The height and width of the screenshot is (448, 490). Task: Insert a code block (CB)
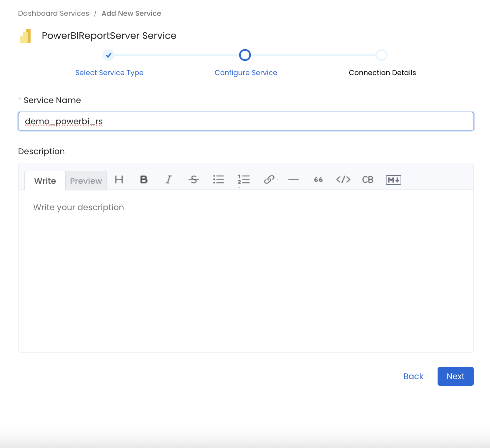tap(368, 180)
